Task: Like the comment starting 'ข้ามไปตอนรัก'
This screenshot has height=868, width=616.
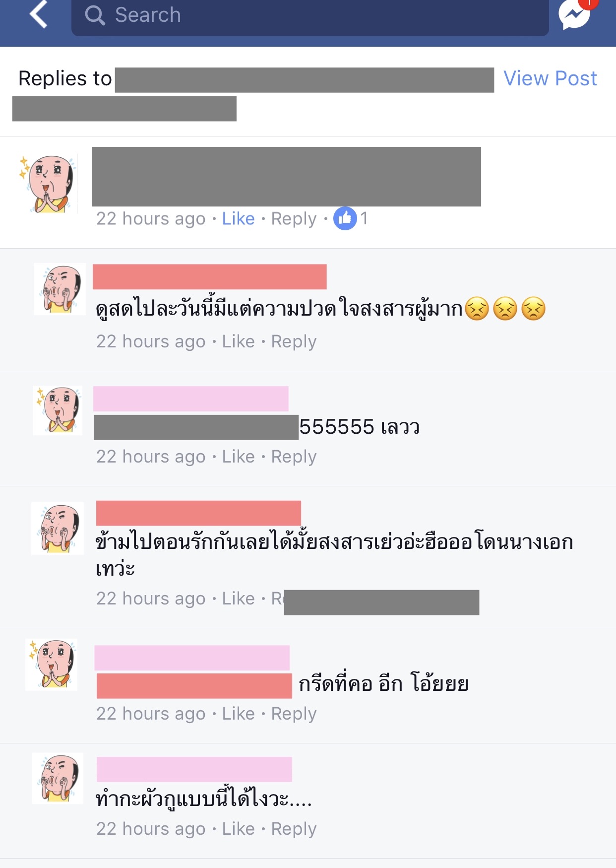Action: (x=238, y=599)
